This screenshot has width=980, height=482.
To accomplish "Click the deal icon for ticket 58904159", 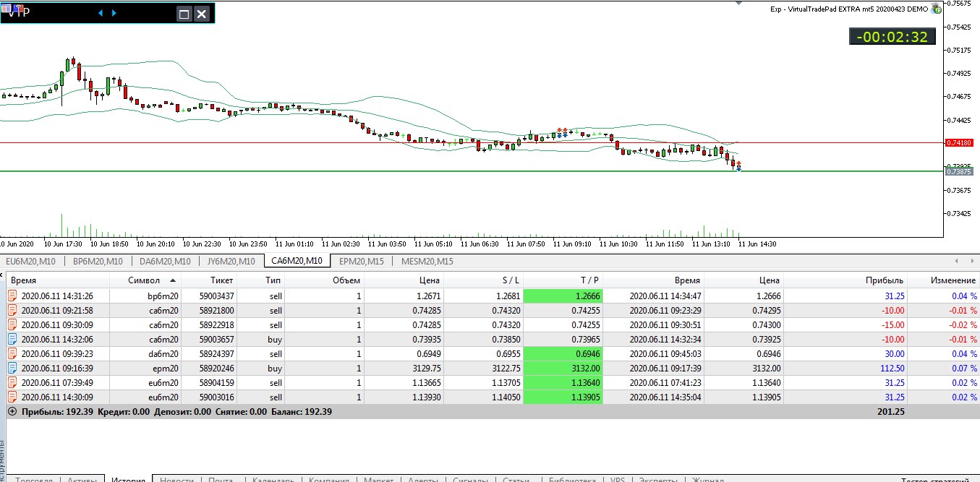I will [x=12, y=382].
